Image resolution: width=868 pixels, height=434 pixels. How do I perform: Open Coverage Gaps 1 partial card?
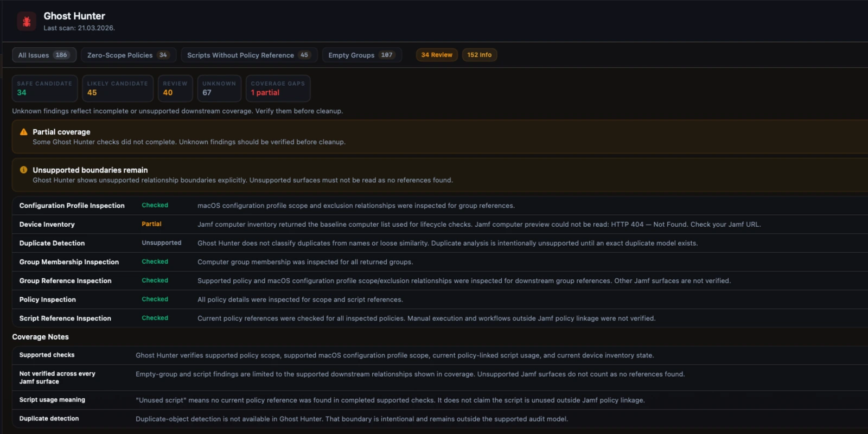278,88
